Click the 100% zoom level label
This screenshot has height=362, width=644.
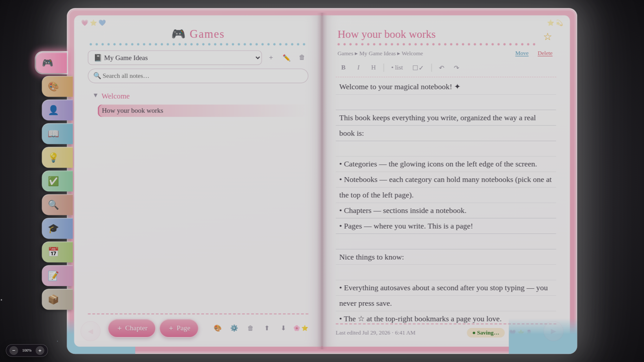pyautogui.click(x=27, y=350)
